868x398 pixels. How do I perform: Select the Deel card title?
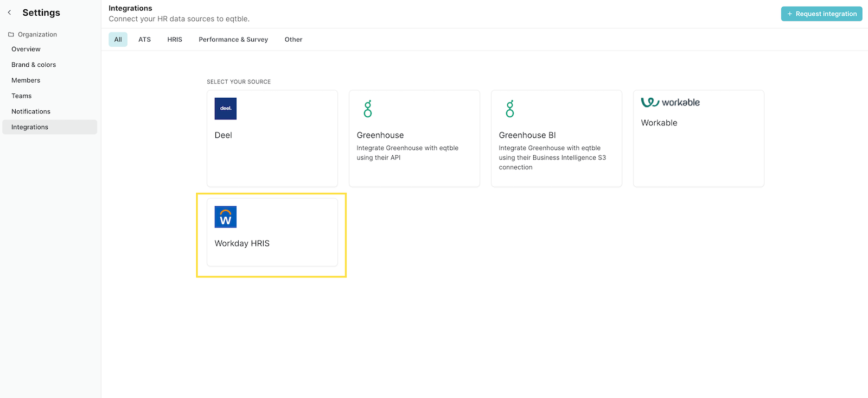[x=223, y=135]
